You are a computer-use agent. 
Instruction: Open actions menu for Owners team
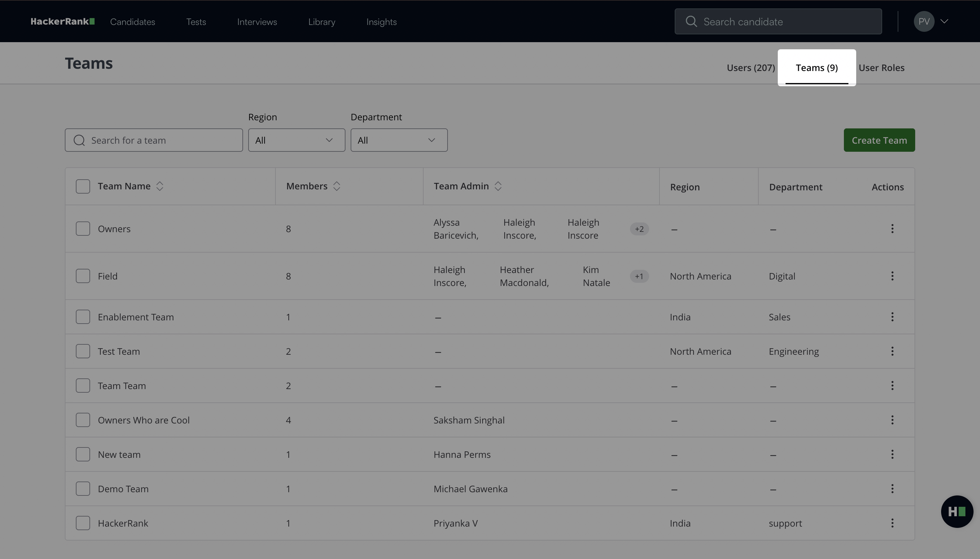click(x=892, y=229)
